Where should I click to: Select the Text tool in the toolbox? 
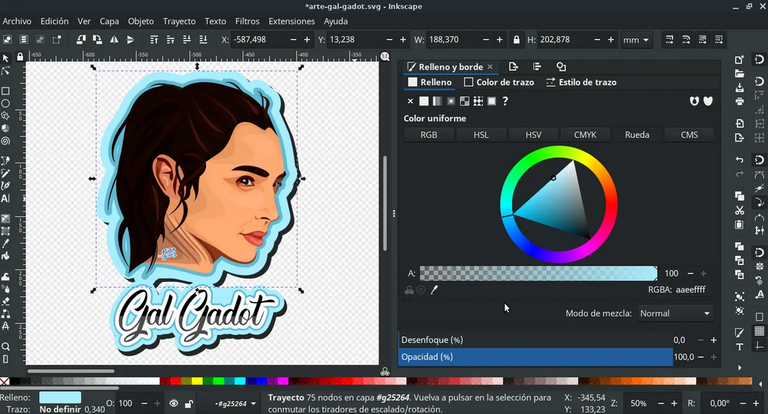click(x=5, y=198)
